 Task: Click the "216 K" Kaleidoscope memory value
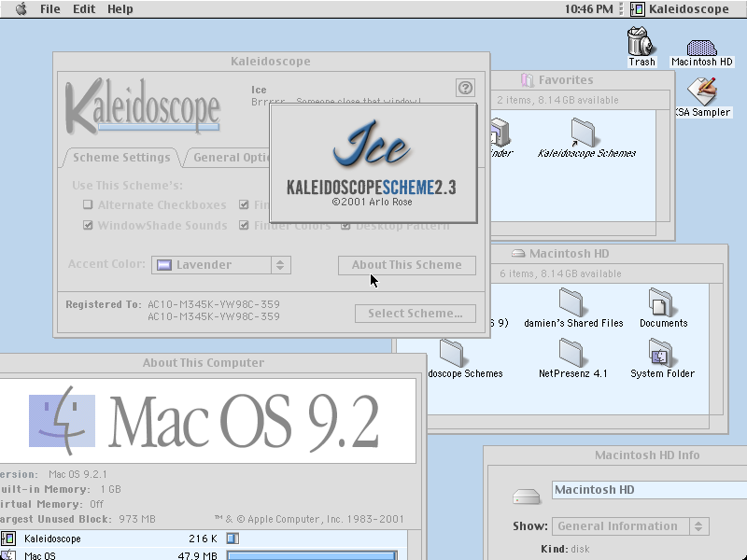point(203,539)
